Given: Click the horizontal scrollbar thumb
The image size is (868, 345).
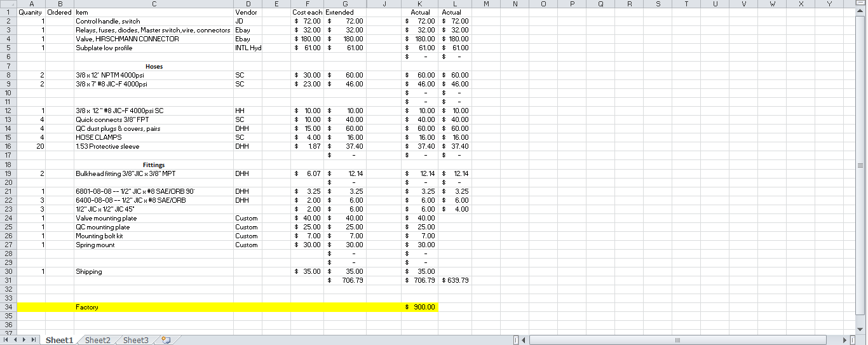Looking at the screenshot, I should (x=678, y=340).
